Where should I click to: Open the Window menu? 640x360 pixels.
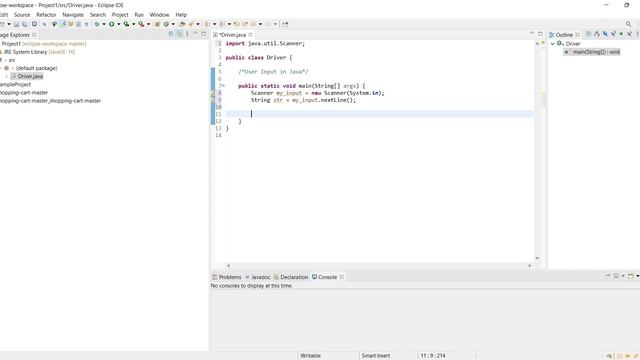point(159,15)
